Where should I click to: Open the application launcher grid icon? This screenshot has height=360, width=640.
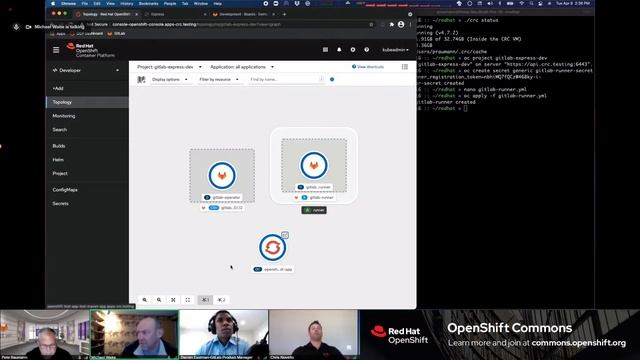point(325,50)
